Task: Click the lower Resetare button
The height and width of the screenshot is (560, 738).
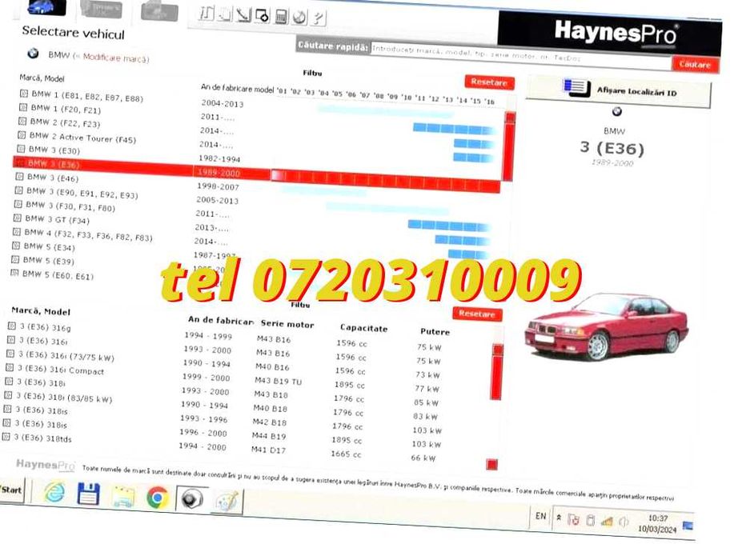Action: click(x=477, y=314)
